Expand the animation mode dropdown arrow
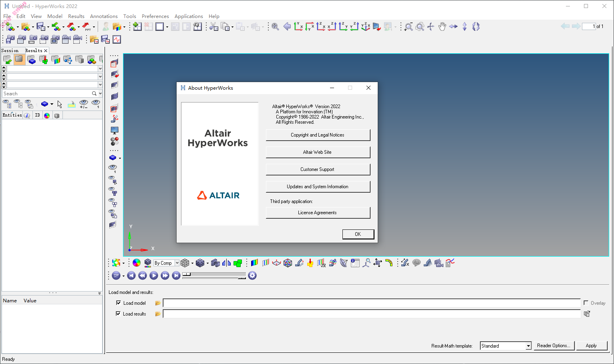This screenshot has height=364, width=614. point(123,276)
